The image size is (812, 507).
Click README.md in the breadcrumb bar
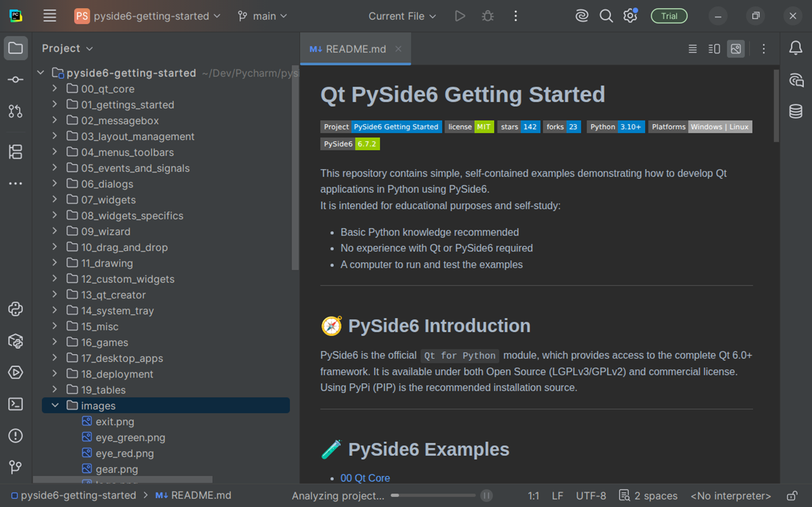(193, 496)
